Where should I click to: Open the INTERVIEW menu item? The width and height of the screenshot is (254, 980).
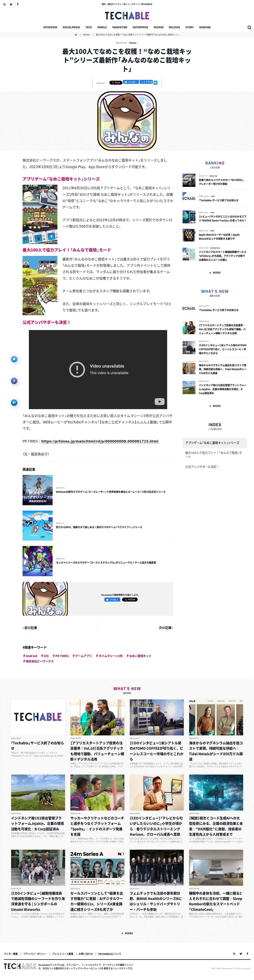[x=50, y=27]
